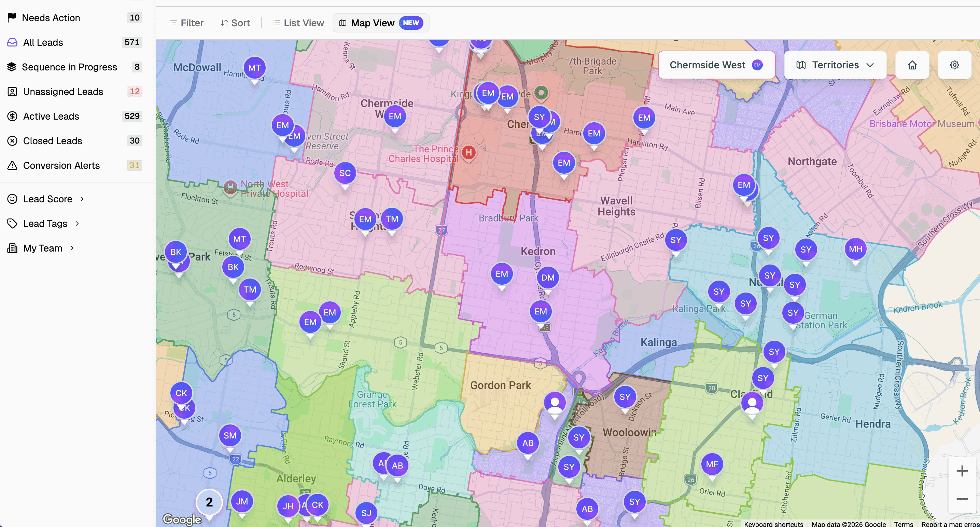
Task: Click the Closed Leads circled-x icon
Action: tap(12, 140)
